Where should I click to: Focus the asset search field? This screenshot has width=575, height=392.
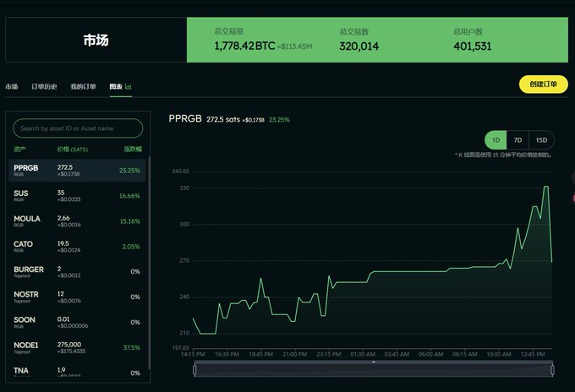tap(78, 128)
